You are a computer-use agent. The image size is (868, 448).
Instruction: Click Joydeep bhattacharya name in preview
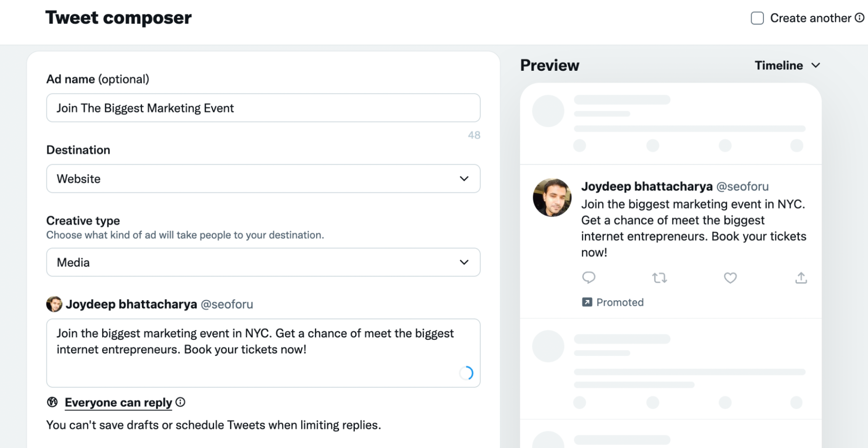647,186
